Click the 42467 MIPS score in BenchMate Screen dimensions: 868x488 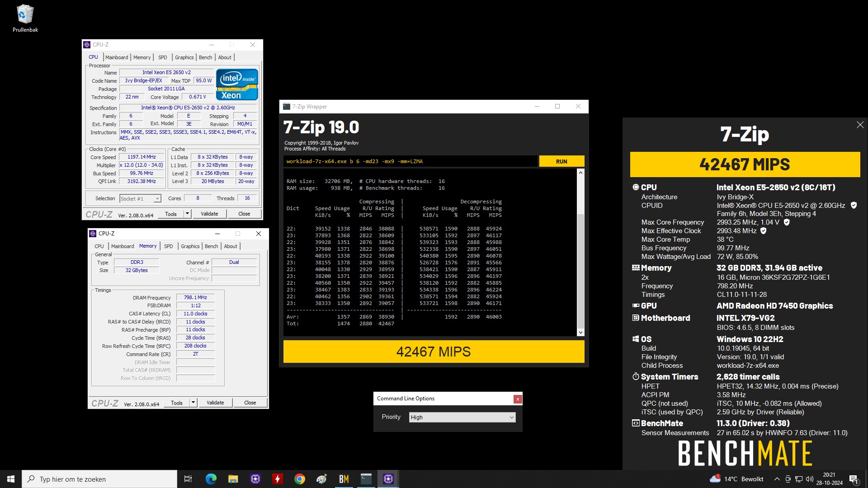745,164
